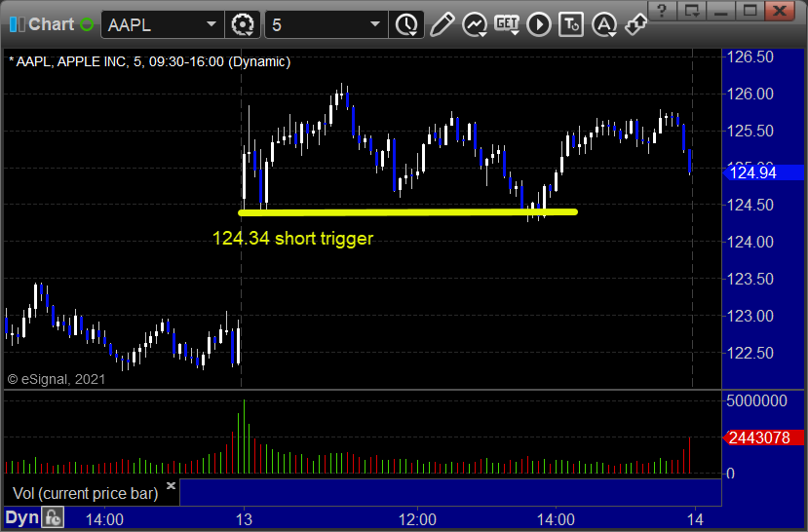
Task: Click the 125.50 price axis label
Action: (750, 131)
